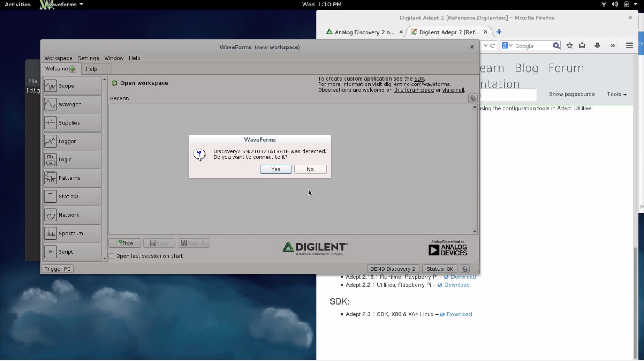The width and height of the screenshot is (644, 361).
Task: Click the battery status icon
Action: click(x=626, y=4)
